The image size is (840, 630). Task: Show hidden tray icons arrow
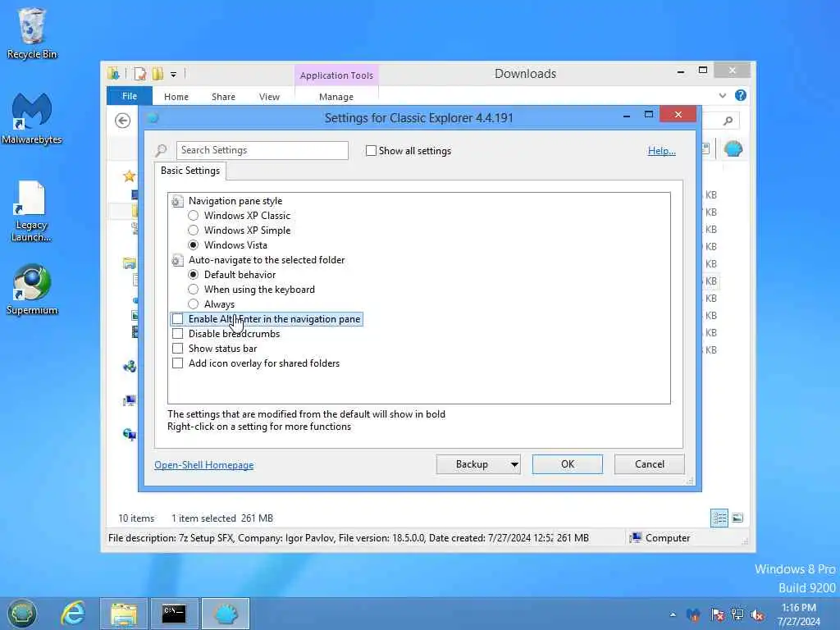click(x=673, y=615)
